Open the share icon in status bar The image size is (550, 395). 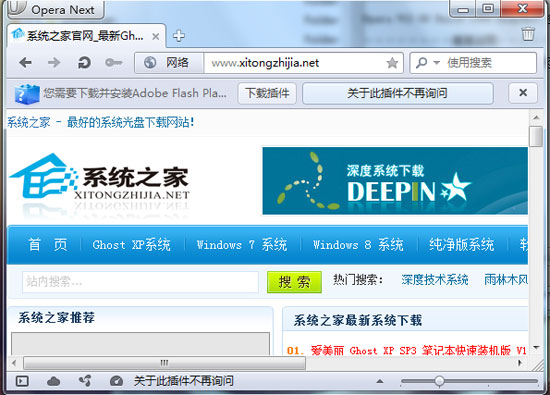[x=85, y=381]
